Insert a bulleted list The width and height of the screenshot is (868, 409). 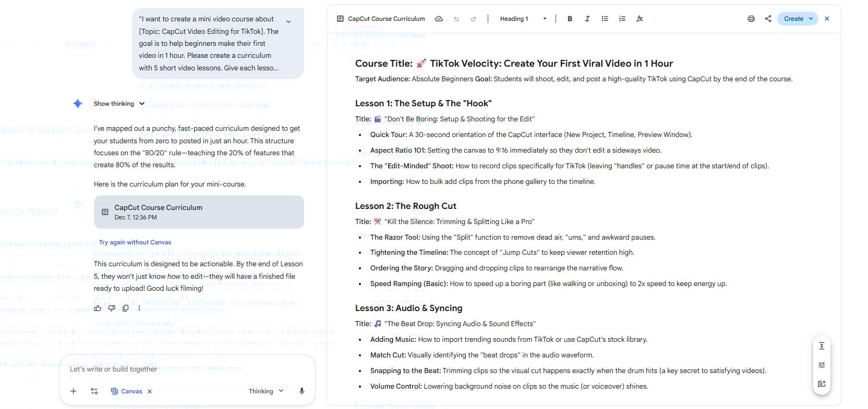point(605,19)
